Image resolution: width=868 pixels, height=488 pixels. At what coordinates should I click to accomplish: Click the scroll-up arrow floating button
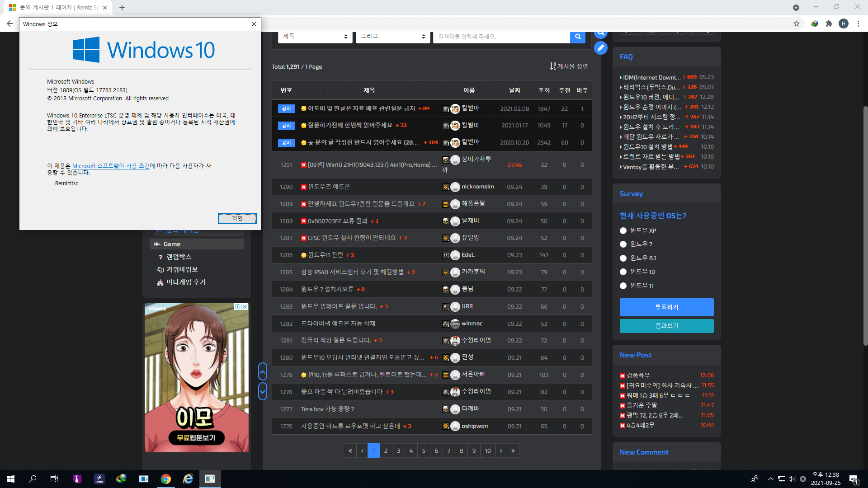(x=263, y=372)
